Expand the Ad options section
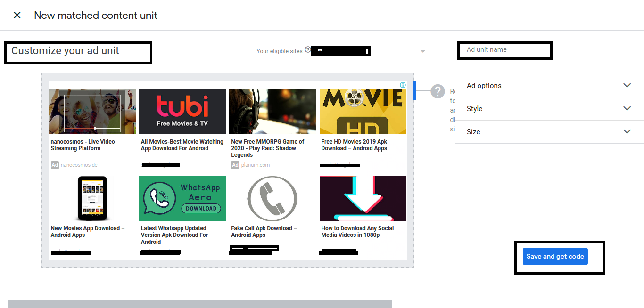Screen dimensions: 644x308 (x=627, y=86)
